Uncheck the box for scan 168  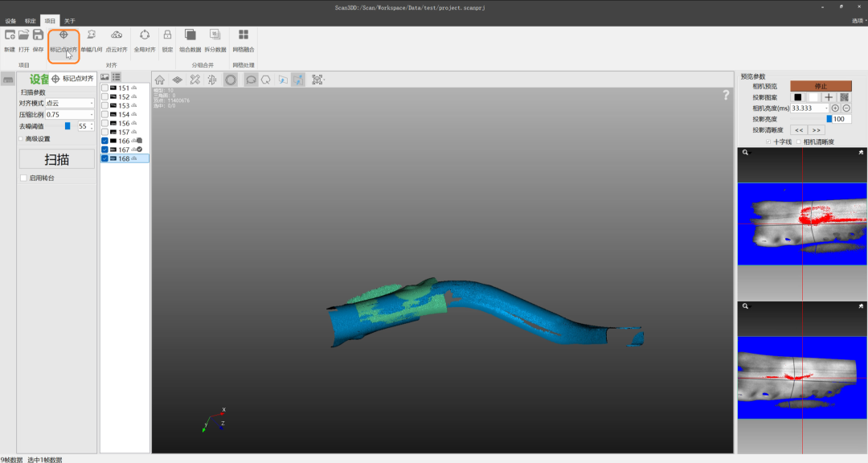(x=104, y=158)
